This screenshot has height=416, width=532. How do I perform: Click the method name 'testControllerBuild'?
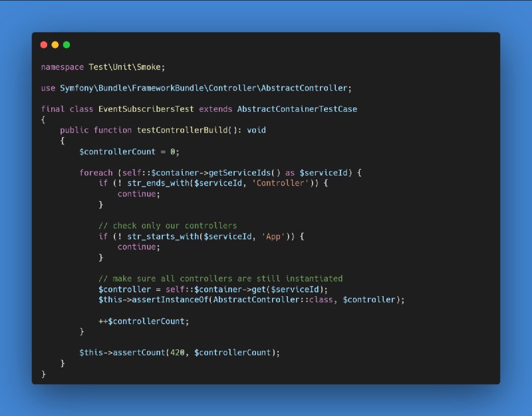point(182,130)
